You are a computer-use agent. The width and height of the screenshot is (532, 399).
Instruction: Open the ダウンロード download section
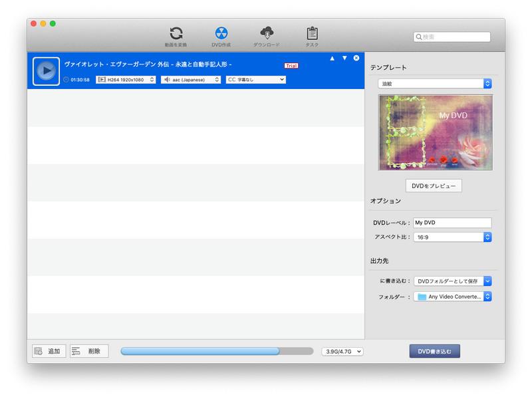[267, 37]
